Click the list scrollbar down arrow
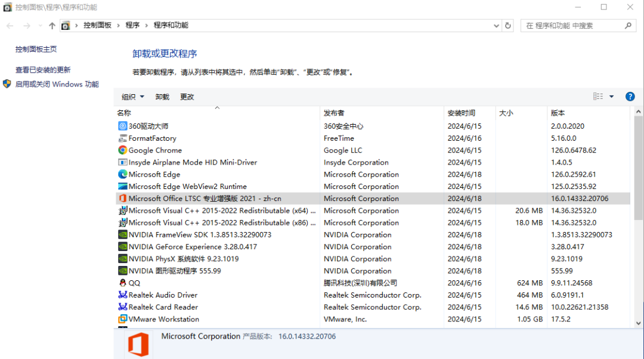This screenshot has width=644, height=359. 638,323
